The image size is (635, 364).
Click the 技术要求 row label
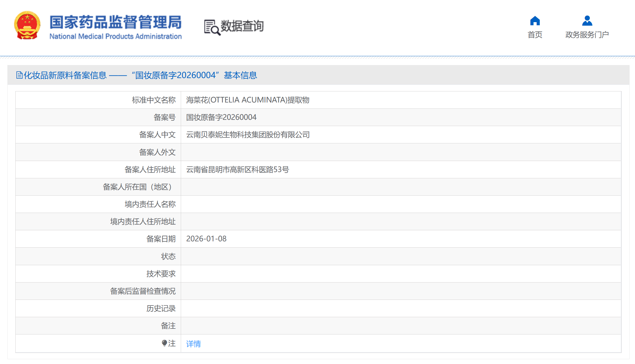pyautogui.click(x=161, y=274)
